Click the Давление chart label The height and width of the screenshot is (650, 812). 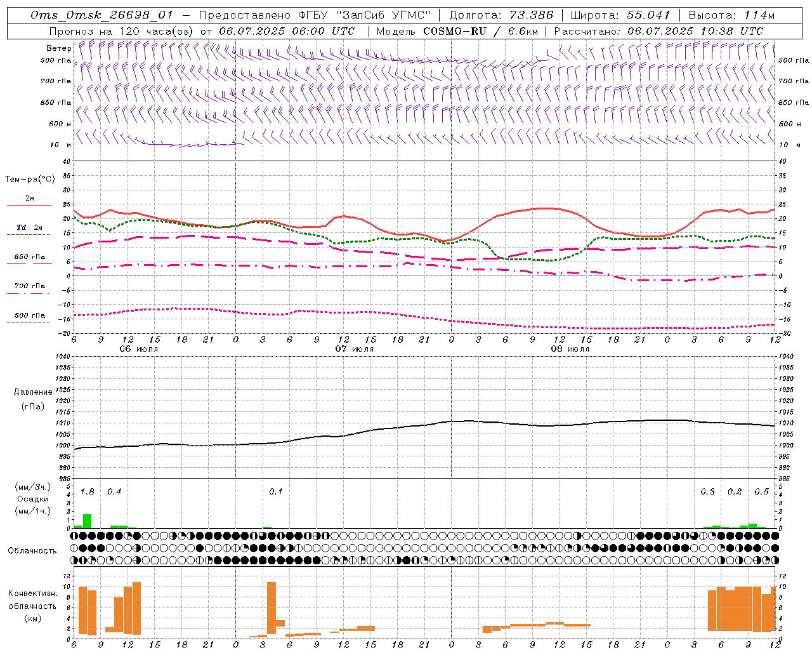pyautogui.click(x=33, y=392)
